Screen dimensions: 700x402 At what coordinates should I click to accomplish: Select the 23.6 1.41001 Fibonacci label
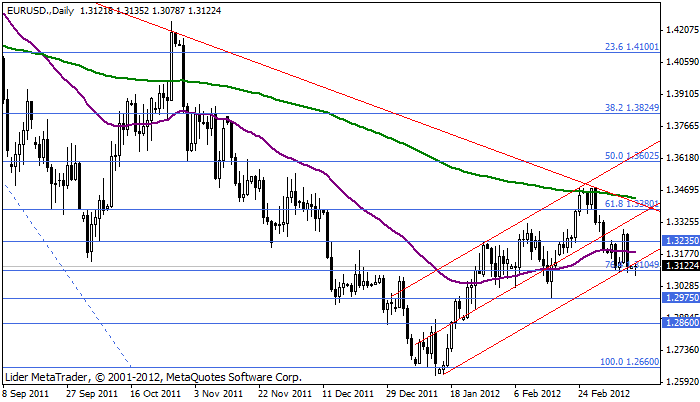click(632, 46)
